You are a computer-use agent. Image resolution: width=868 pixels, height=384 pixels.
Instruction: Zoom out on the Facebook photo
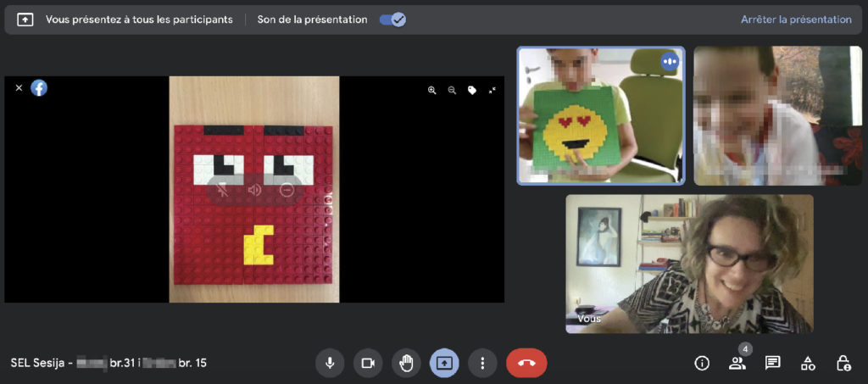pyautogui.click(x=452, y=90)
